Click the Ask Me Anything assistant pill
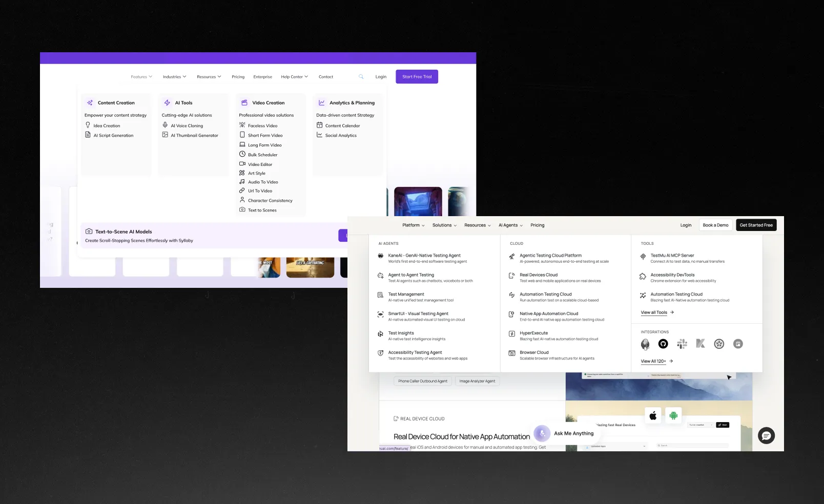Image resolution: width=824 pixels, height=504 pixels. coord(565,433)
